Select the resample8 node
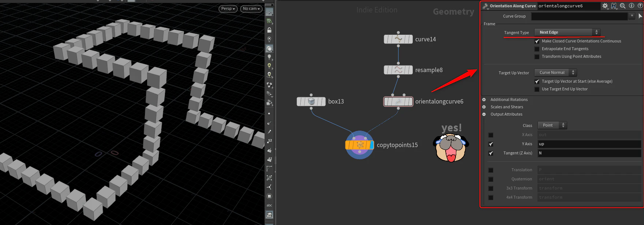Image resolution: width=644 pixels, height=225 pixels. pyautogui.click(x=398, y=70)
